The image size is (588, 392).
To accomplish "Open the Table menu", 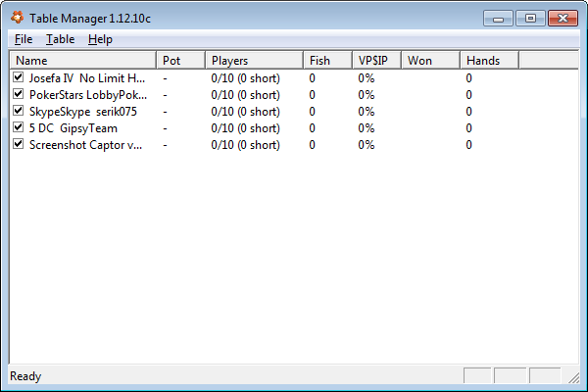I will coord(60,39).
